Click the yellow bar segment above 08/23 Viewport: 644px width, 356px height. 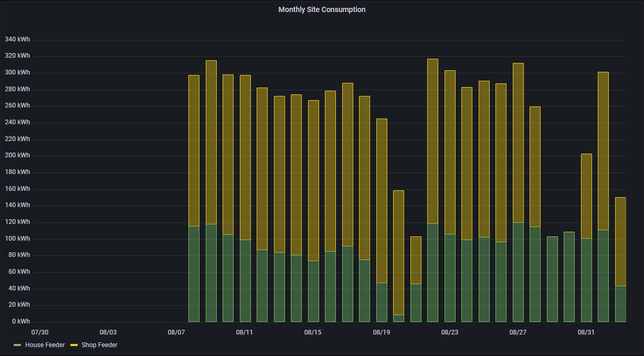point(450,152)
